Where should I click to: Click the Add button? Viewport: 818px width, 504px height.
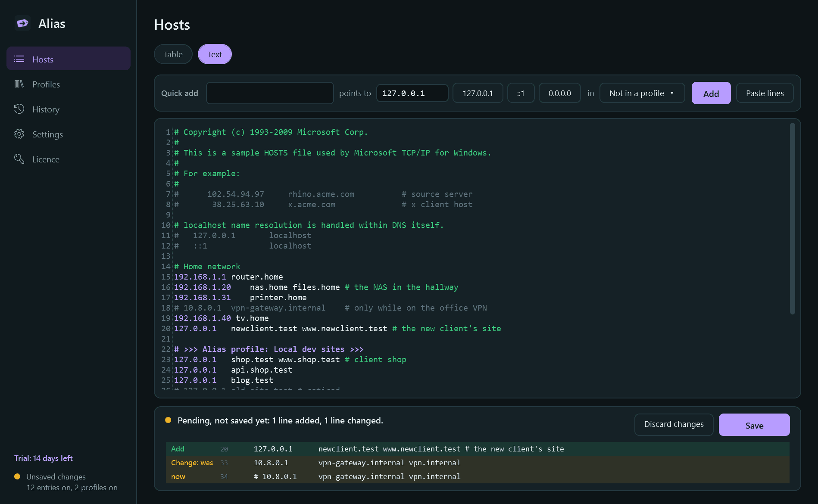pos(711,93)
